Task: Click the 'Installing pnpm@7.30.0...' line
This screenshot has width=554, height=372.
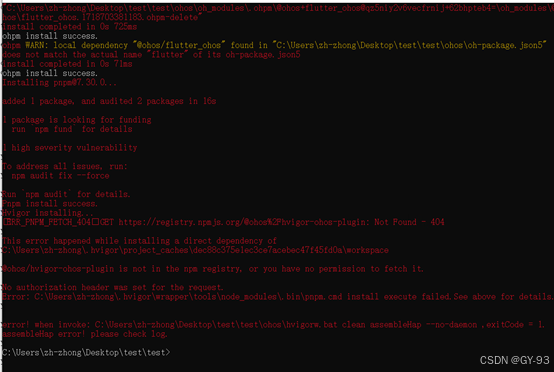Action: tap(59, 83)
